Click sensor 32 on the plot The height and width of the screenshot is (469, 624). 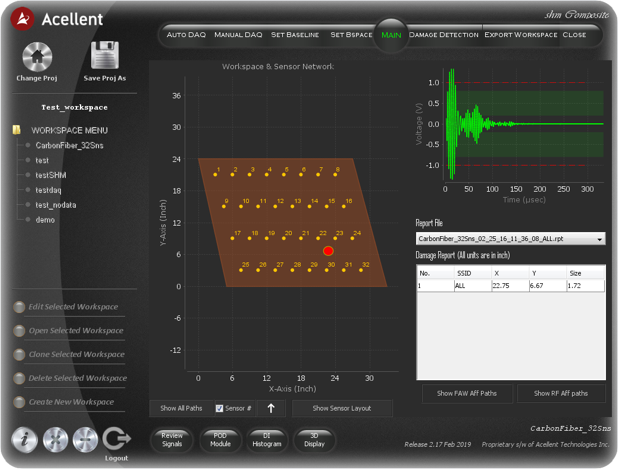click(x=361, y=270)
